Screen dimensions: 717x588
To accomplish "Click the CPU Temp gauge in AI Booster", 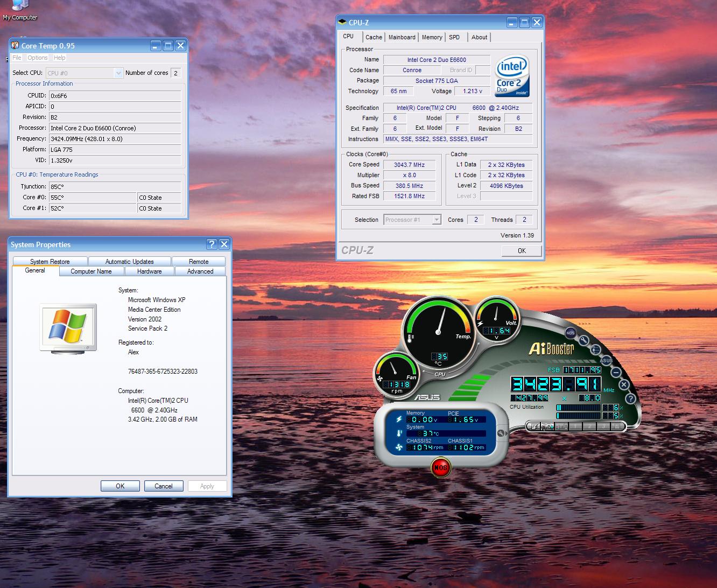I will click(x=439, y=333).
